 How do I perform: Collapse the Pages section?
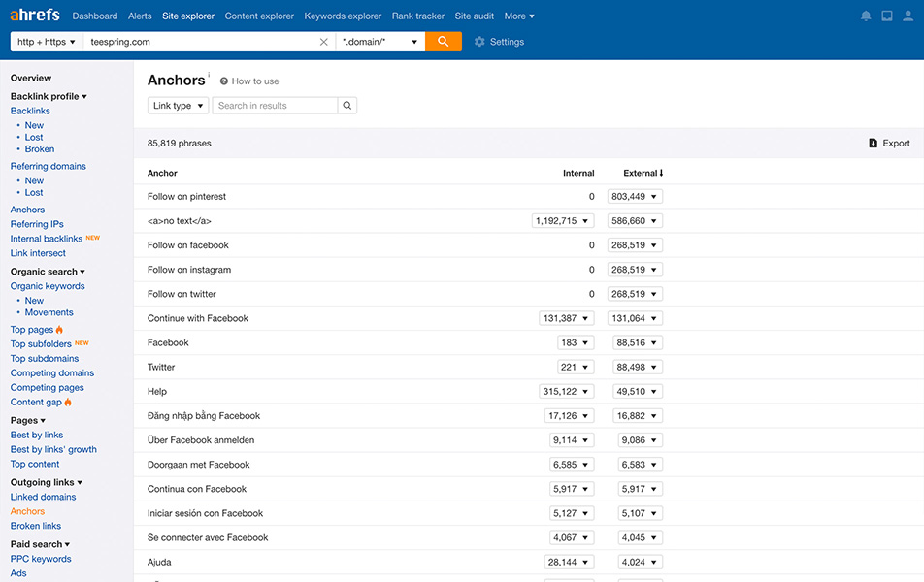[x=28, y=420]
